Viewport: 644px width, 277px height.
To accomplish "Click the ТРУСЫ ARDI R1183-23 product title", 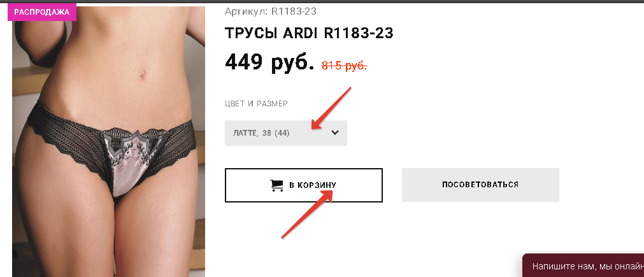I will coord(309,33).
